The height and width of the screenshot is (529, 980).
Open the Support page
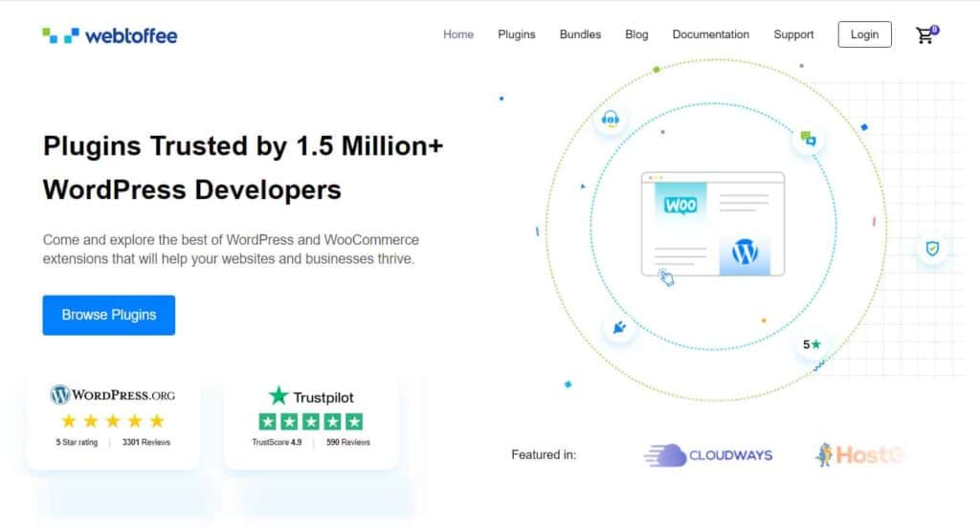pyautogui.click(x=793, y=34)
